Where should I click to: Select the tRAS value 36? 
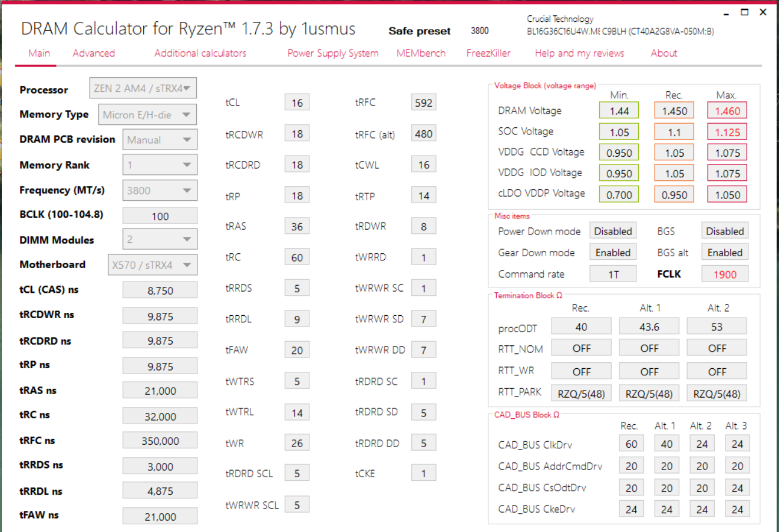point(297,226)
